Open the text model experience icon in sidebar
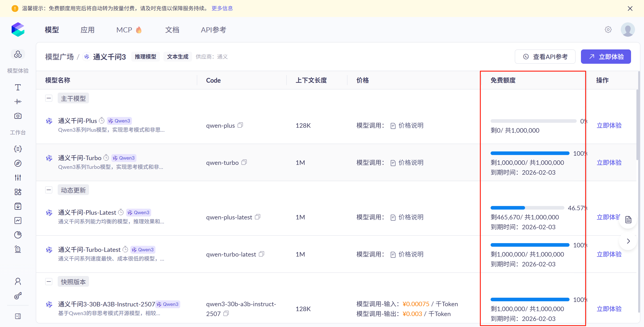 [x=18, y=87]
